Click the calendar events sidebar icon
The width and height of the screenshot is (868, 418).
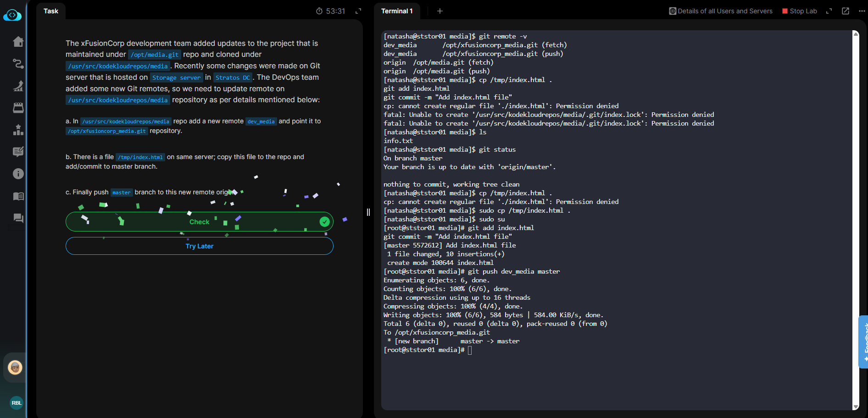point(18,108)
